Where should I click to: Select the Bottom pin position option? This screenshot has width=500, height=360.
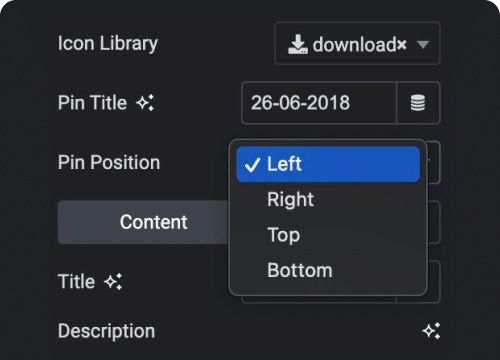pos(328,270)
